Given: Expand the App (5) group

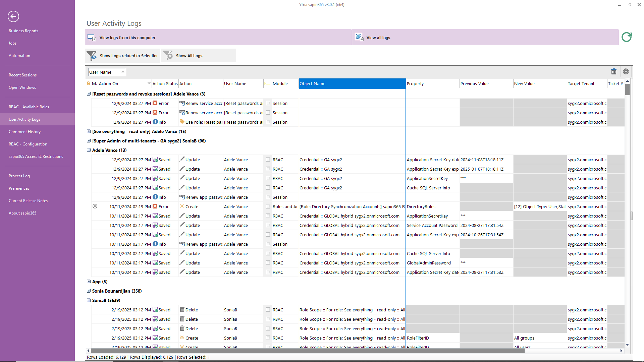Looking at the screenshot, I should (89, 282).
